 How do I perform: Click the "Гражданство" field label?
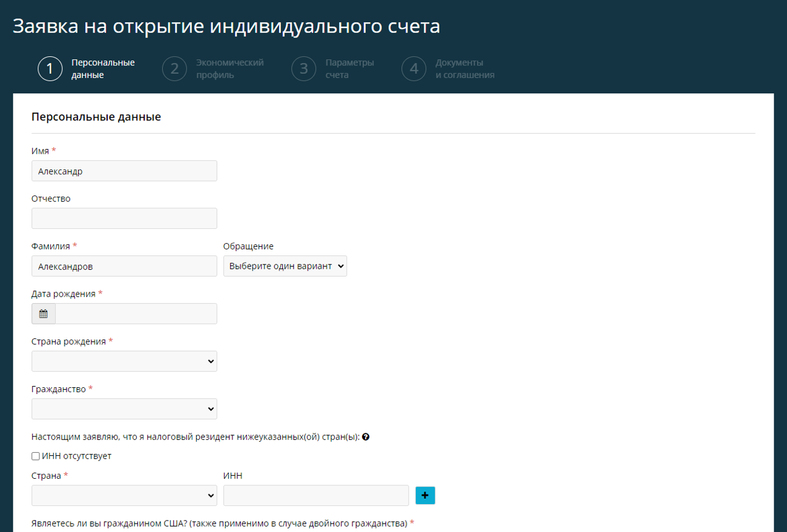[x=59, y=389]
